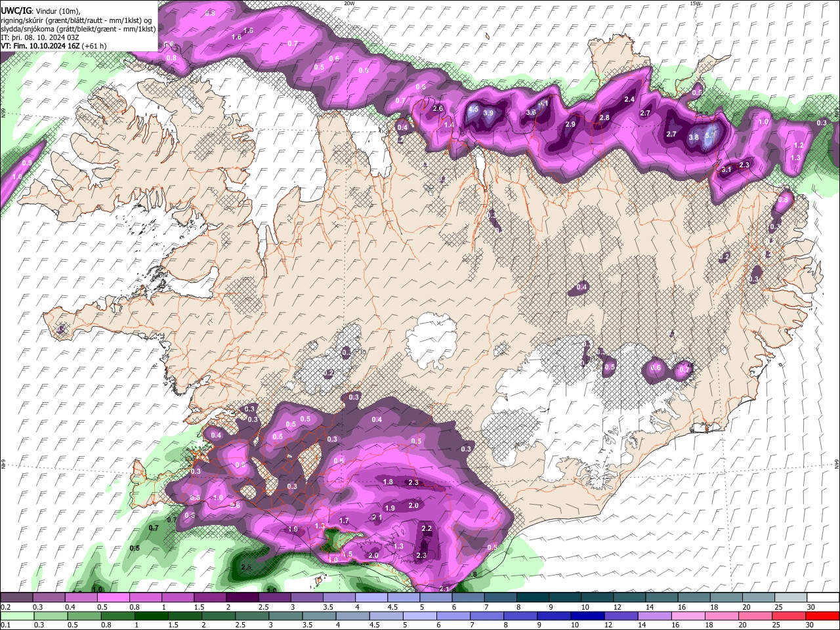Image resolution: width=840 pixels, height=630 pixels.
Task: Click the 2.9 value in the northern band
Action: click(570, 124)
